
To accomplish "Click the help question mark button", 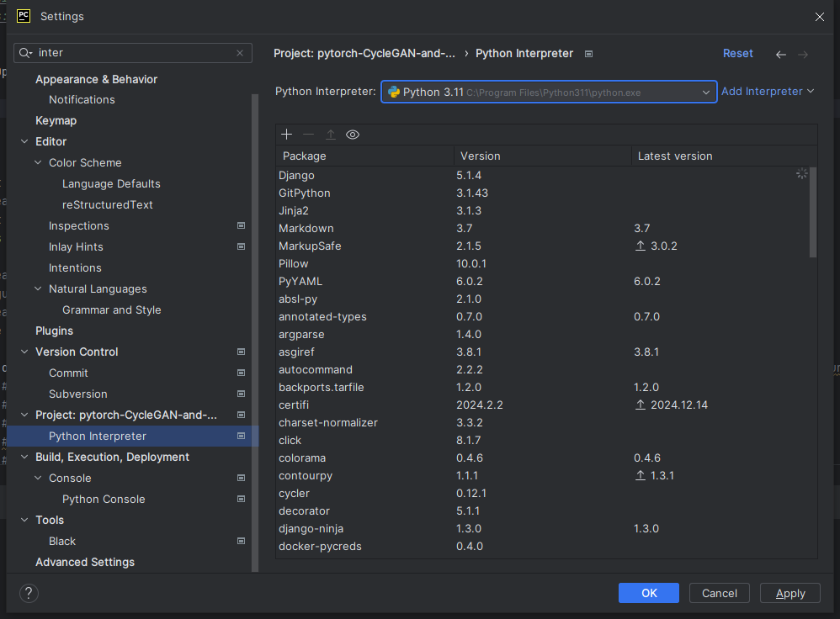I will 29,593.
